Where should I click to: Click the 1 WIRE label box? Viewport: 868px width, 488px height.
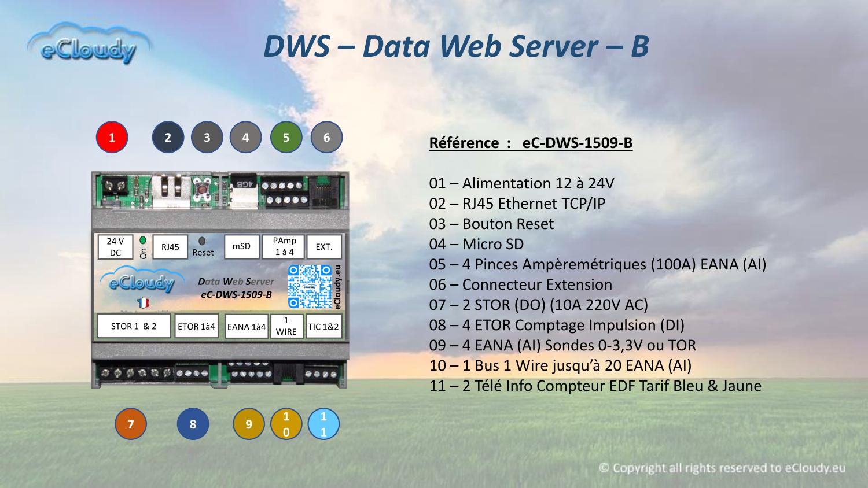[286, 326]
